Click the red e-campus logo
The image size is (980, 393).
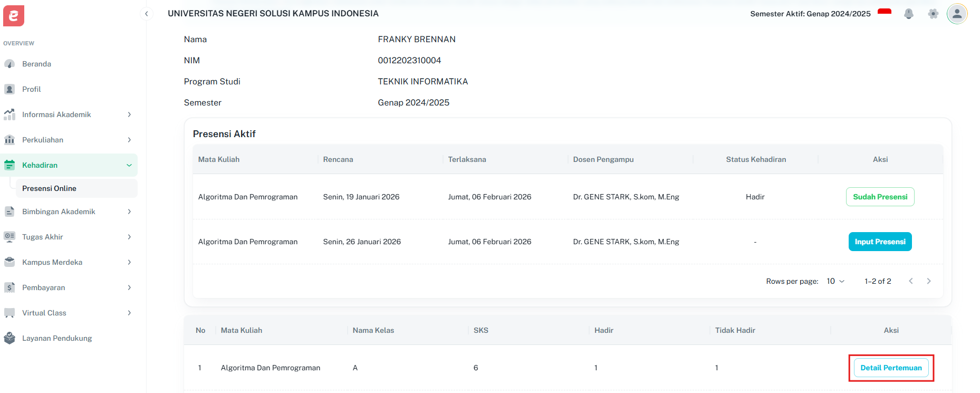coord(14,16)
